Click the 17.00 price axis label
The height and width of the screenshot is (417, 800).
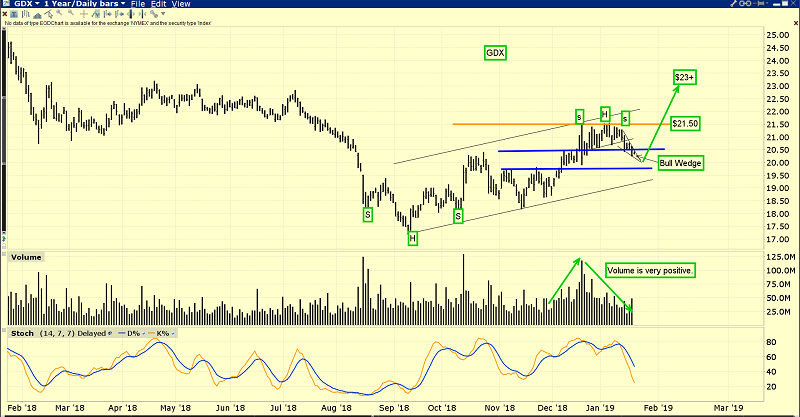click(777, 239)
